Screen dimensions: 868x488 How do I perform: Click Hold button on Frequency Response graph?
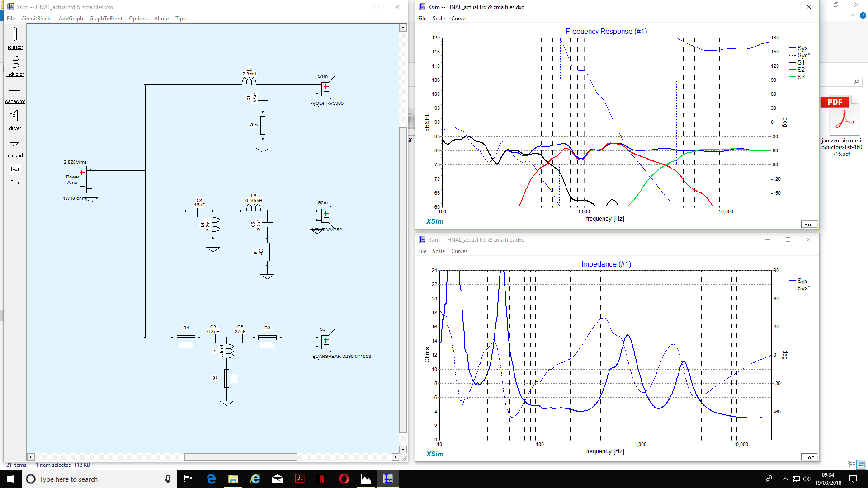[809, 224]
